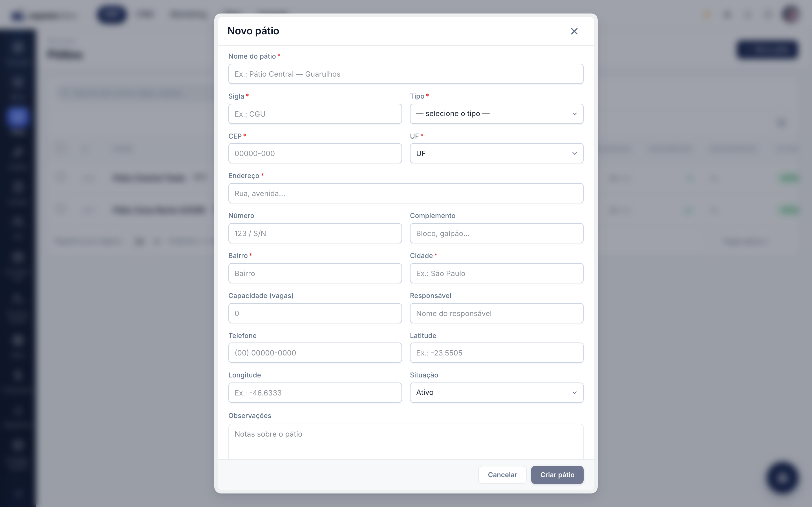The width and height of the screenshot is (812, 507).
Task: Close the Novo pátio dialog
Action: coord(574,31)
